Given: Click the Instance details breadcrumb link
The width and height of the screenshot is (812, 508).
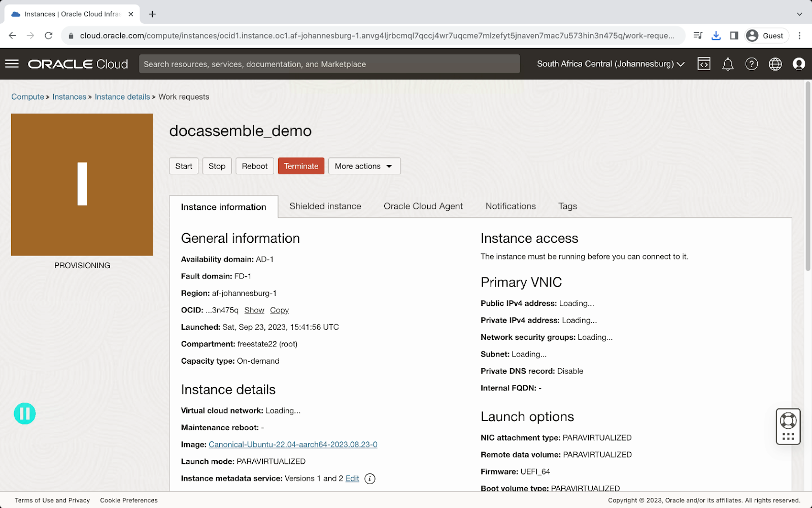Looking at the screenshot, I should 122,97.
